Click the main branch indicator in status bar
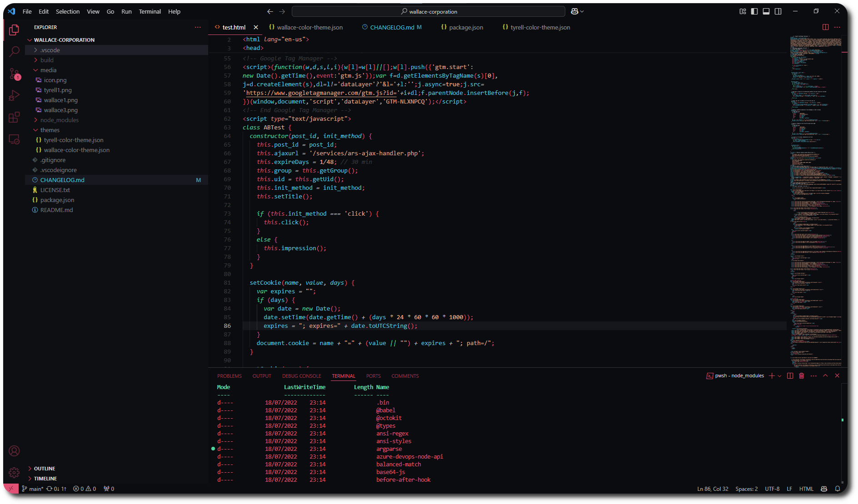This screenshot has height=504, width=858. [32, 489]
